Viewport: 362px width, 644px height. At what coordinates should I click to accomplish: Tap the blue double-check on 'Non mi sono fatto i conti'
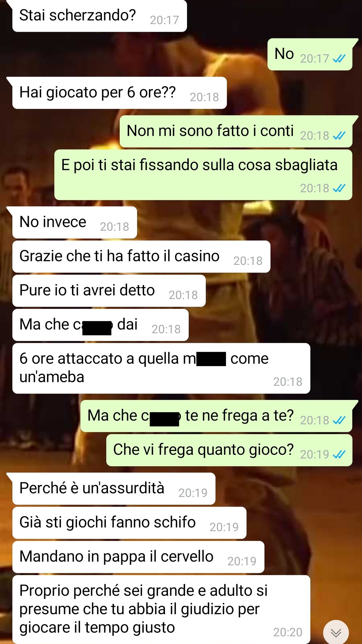(x=339, y=136)
